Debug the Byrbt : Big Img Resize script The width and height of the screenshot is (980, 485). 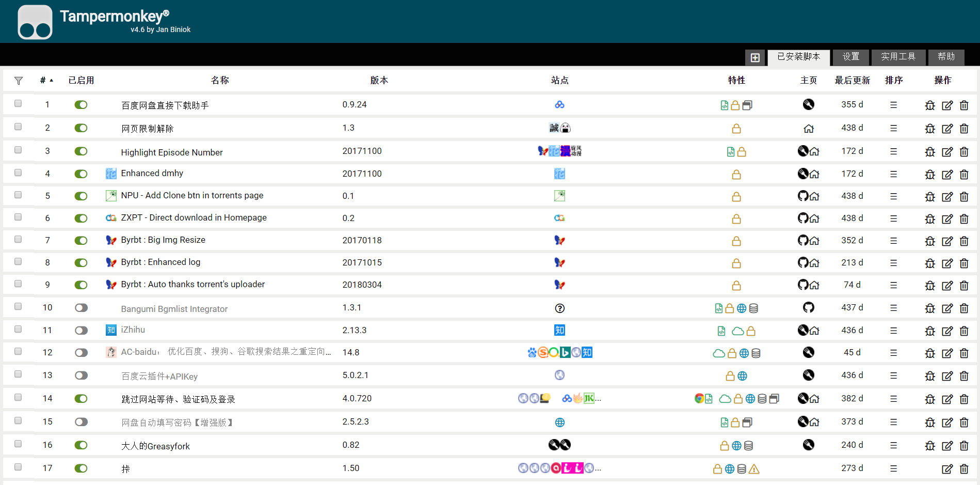(930, 241)
